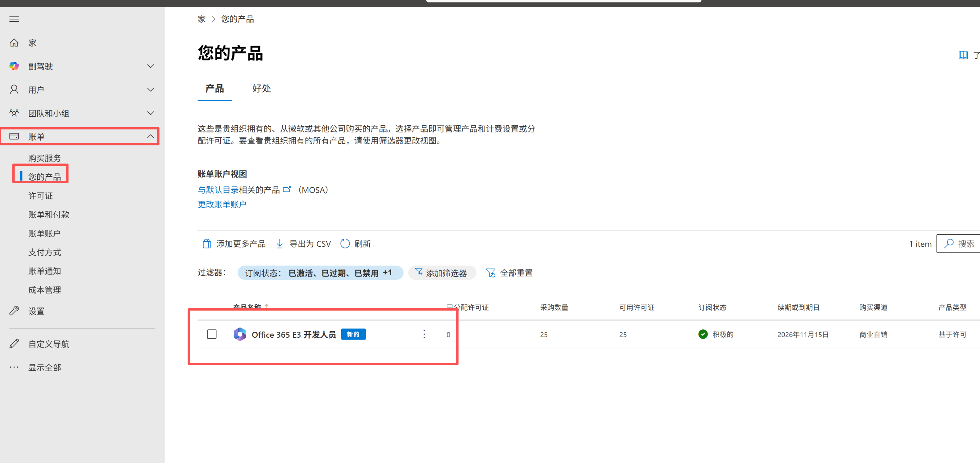This screenshot has height=463, width=980.
Task: Click the 添加更多产品 shopping bag icon
Action: [207, 243]
